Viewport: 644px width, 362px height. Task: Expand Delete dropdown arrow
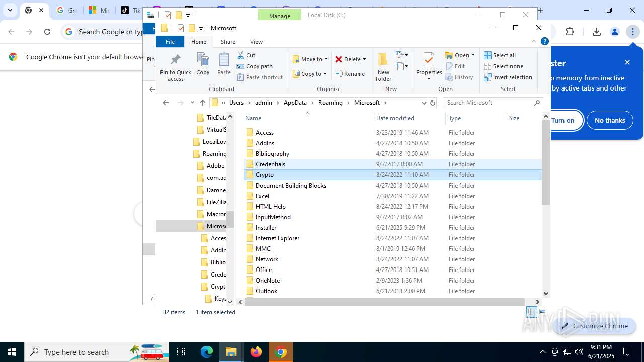coord(364,59)
